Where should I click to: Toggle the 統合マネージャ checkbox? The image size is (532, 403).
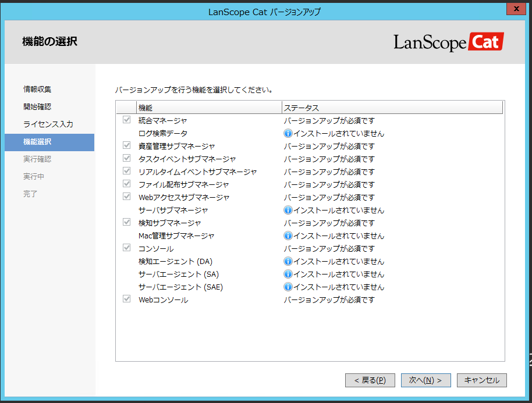(126, 120)
